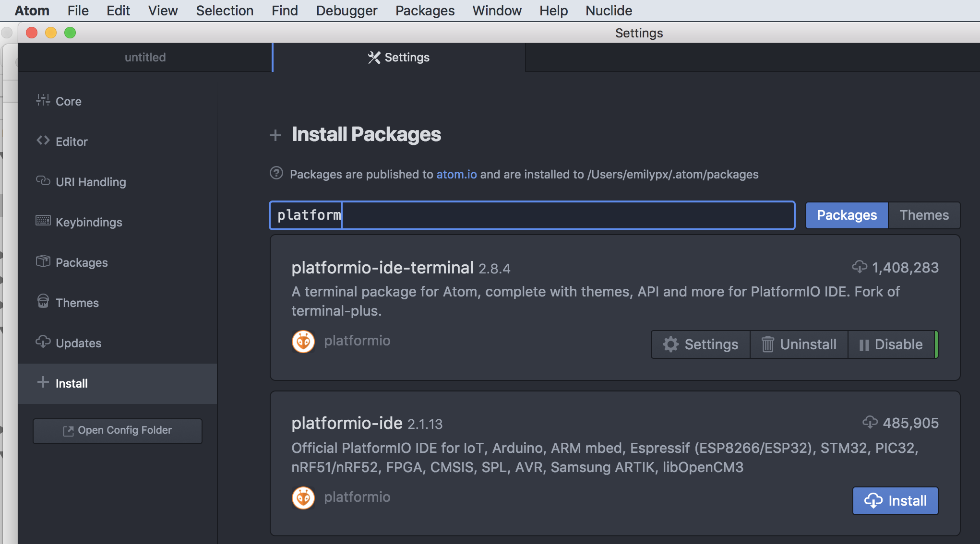Open the Nuclide menu
The width and height of the screenshot is (980, 544).
(609, 11)
